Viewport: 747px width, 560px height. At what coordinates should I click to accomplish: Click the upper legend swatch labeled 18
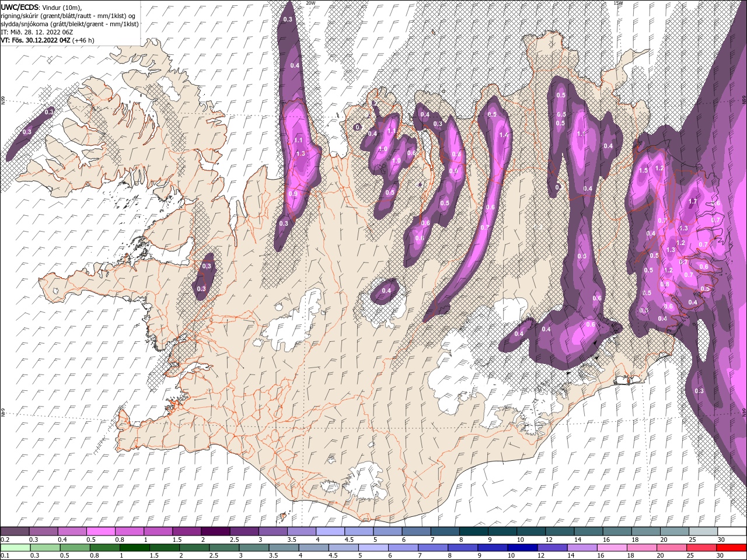pos(645,531)
